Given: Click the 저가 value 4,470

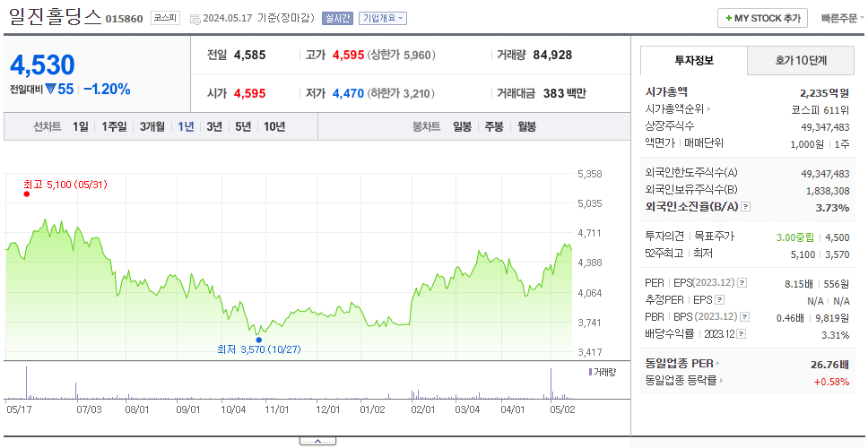Looking at the screenshot, I should 348,93.
